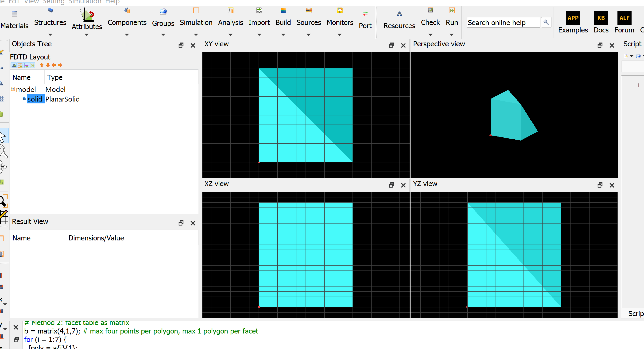Click the Build toolbar icon
Image resolution: width=644 pixels, height=349 pixels.
[x=283, y=10]
